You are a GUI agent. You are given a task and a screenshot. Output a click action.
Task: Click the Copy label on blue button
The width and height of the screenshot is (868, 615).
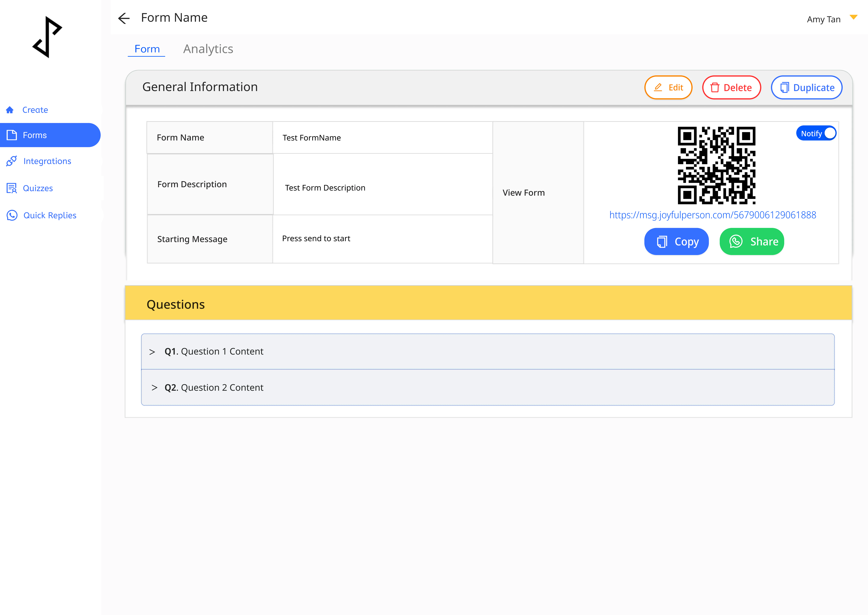point(687,242)
